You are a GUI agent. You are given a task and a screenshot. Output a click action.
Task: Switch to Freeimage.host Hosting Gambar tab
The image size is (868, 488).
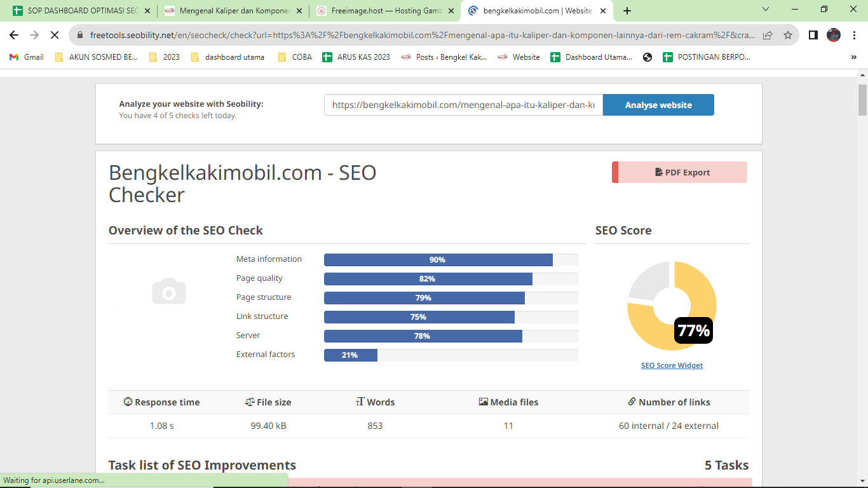tap(385, 11)
